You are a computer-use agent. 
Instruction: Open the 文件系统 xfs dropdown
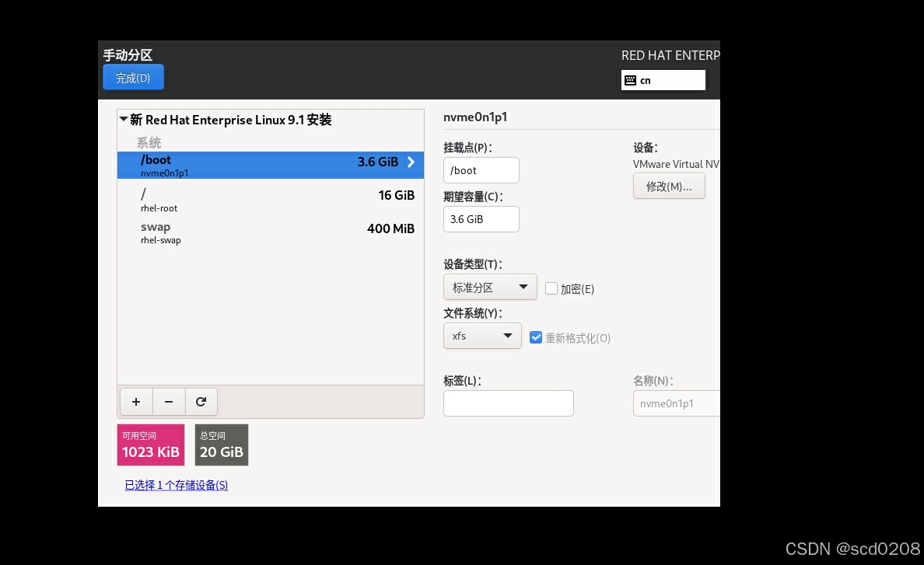(482, 336)
